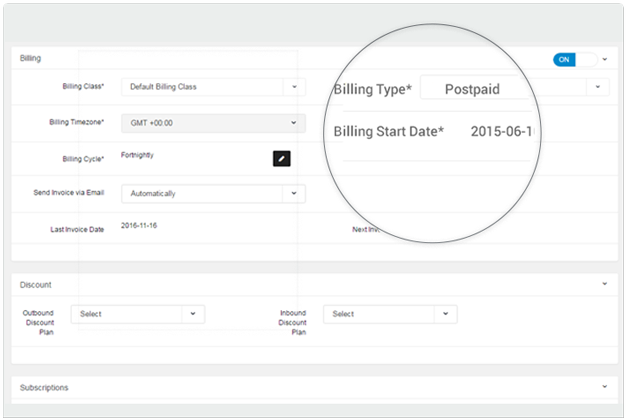Open the Outbound Discount Plan select

pos(137,314)
